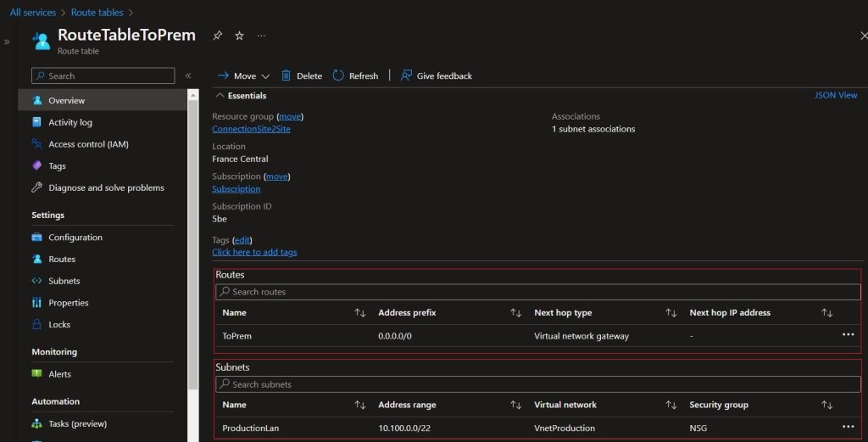Click the Delete trash icon in toolbar
The height and width of the screenshot is (442, 868).
click(287, 76)
